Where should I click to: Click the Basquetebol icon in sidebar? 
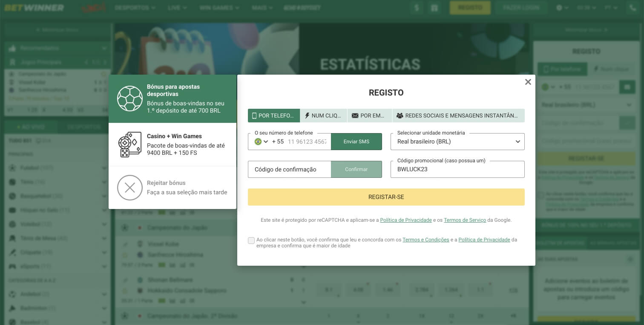point(13,196)
